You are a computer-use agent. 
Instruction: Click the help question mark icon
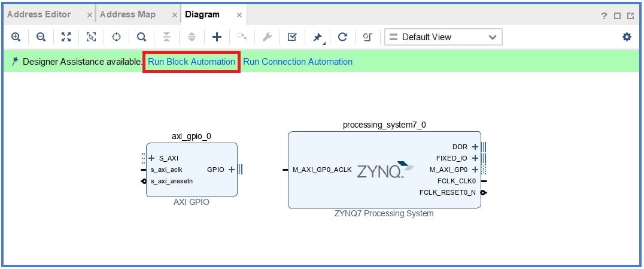(604, 16)
